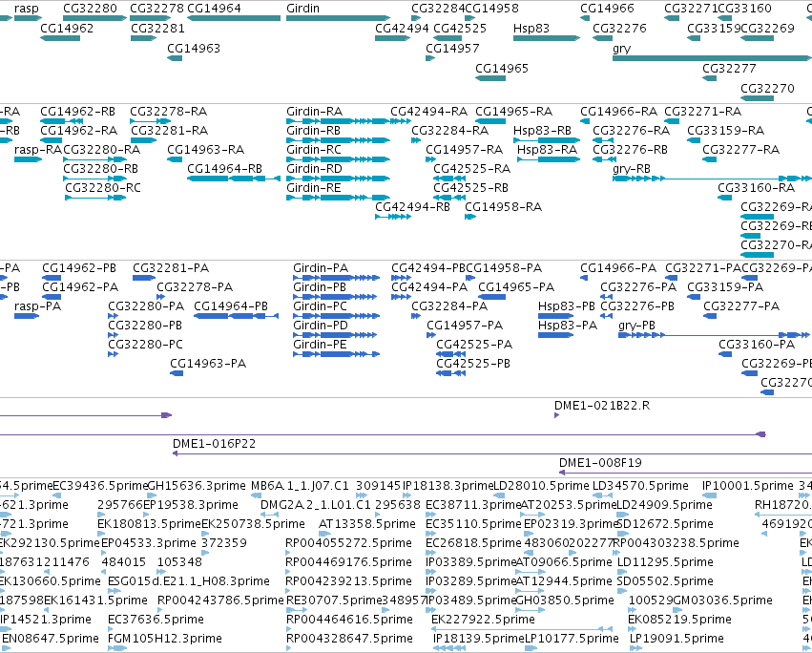Select the gry gene label
The height and width of the screenshot is (653, 812).
click(621, 49)
